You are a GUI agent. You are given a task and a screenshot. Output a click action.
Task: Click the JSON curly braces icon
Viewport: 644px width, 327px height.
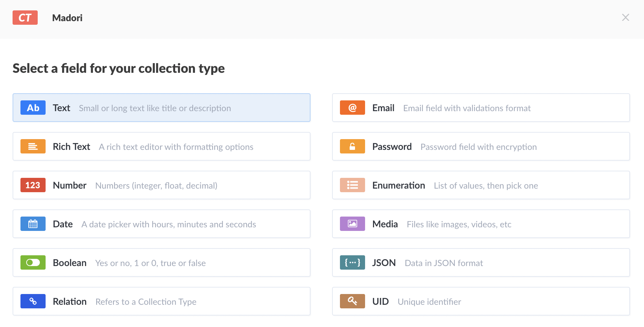click(x=352, y=262)
